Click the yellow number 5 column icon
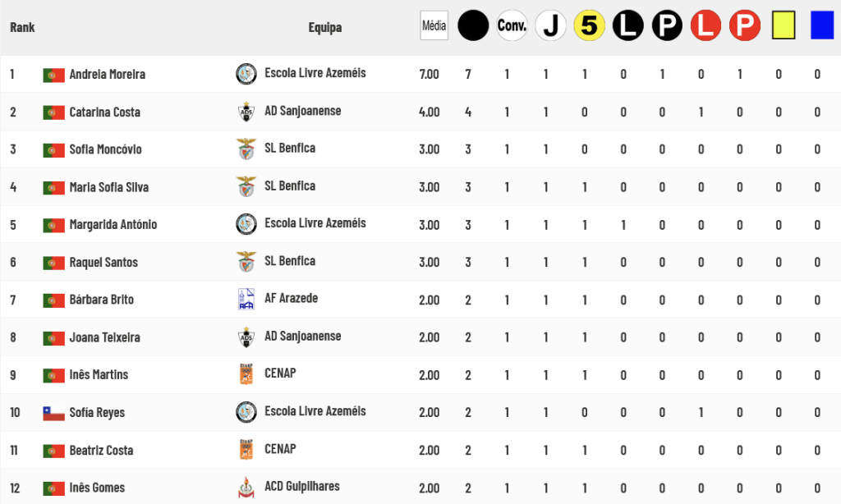This screenshot has width=841, height=504. point(590,25)
